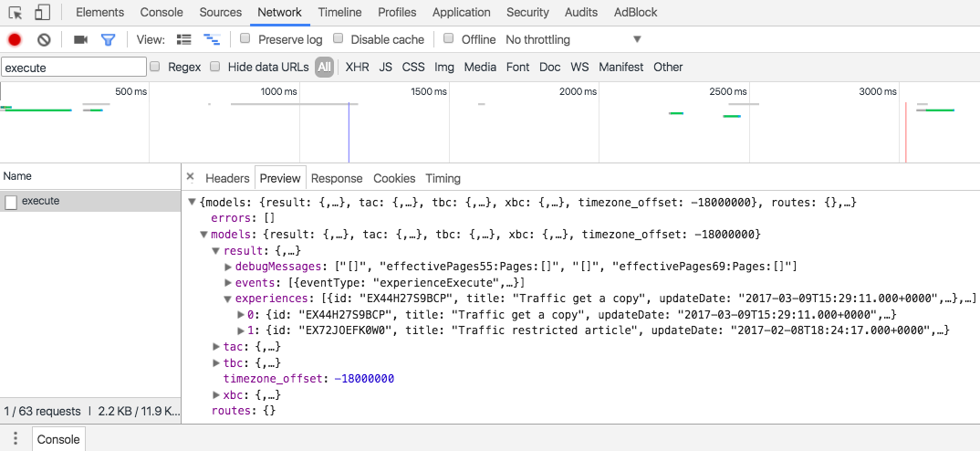This screenshot has height=451, width=980.
Task: Open the Response tab of the request
Action: (337, 178)
